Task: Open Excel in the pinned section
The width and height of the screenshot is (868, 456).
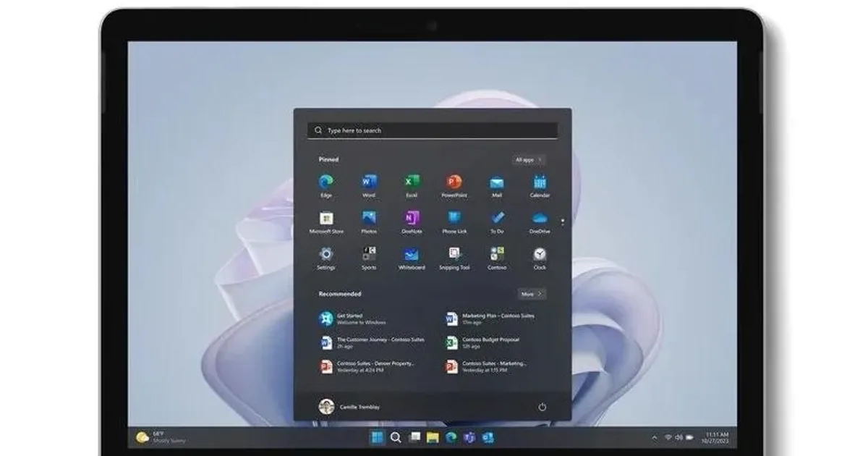Action: 412,185
